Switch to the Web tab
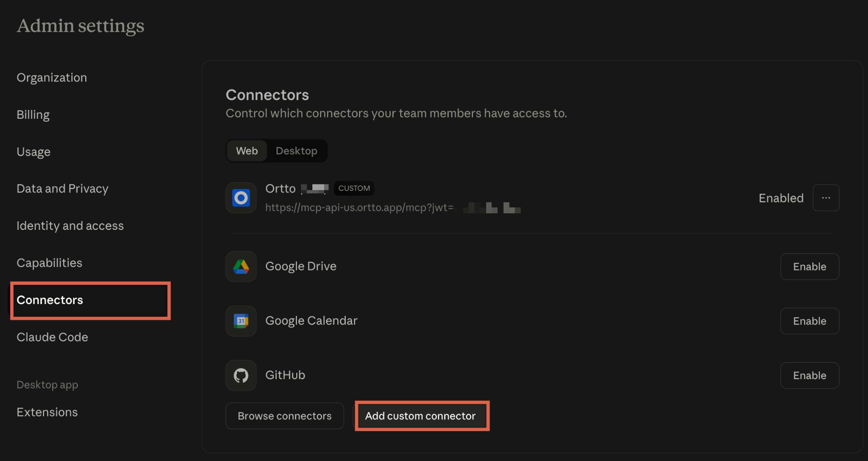The height and width of the screenshot is (461, 868). (x=247, y=151)
